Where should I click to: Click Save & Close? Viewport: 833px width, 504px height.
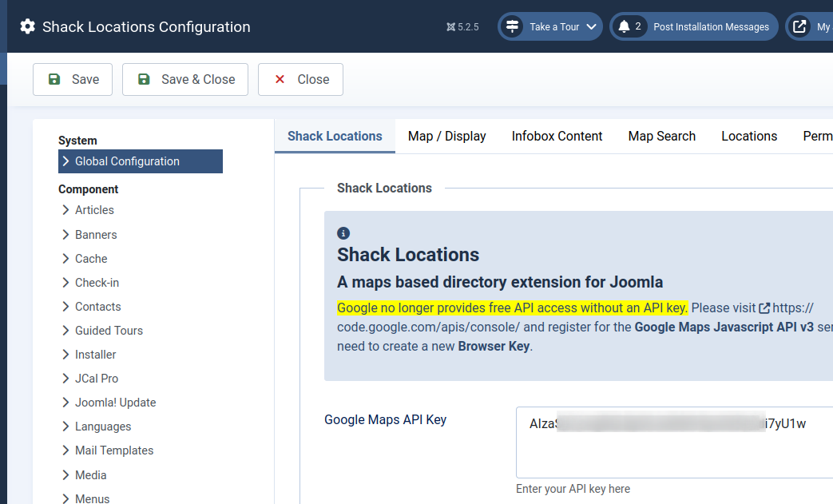click(185, 80)
